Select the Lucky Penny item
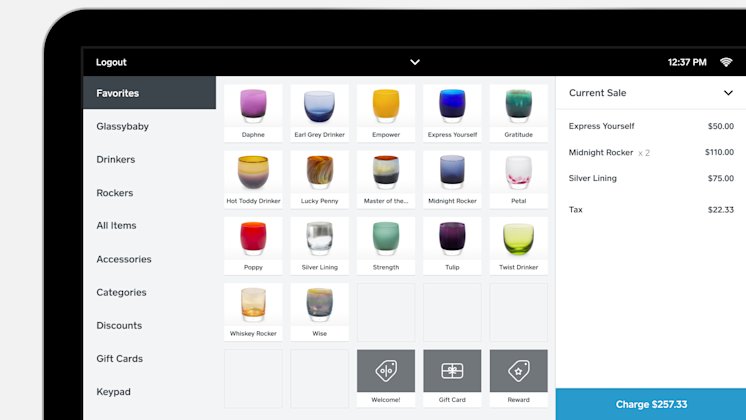 pos(319,179)
